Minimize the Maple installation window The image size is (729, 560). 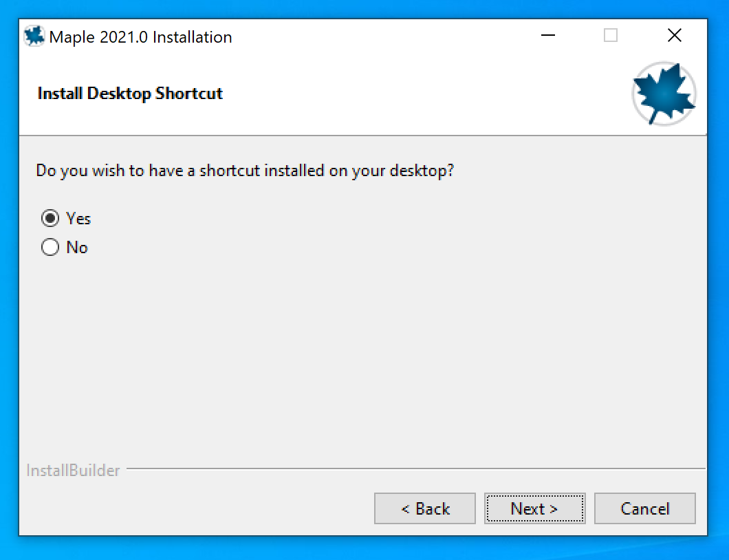click(x=547, y=36)
